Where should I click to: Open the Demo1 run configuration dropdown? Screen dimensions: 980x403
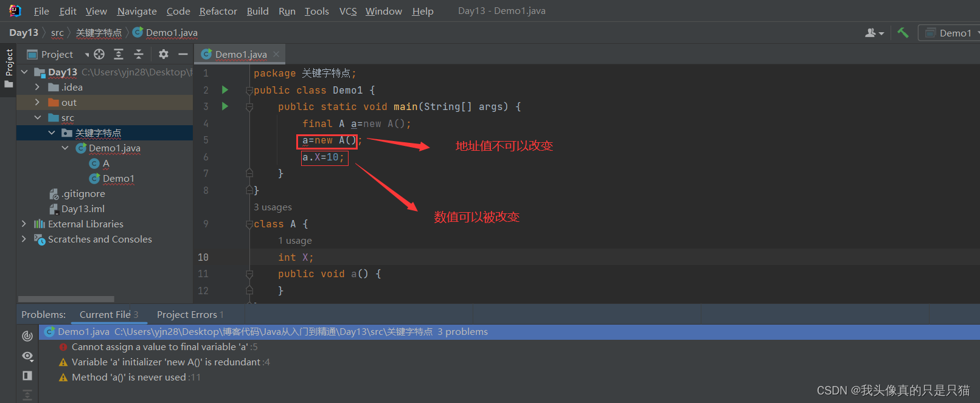950,33
